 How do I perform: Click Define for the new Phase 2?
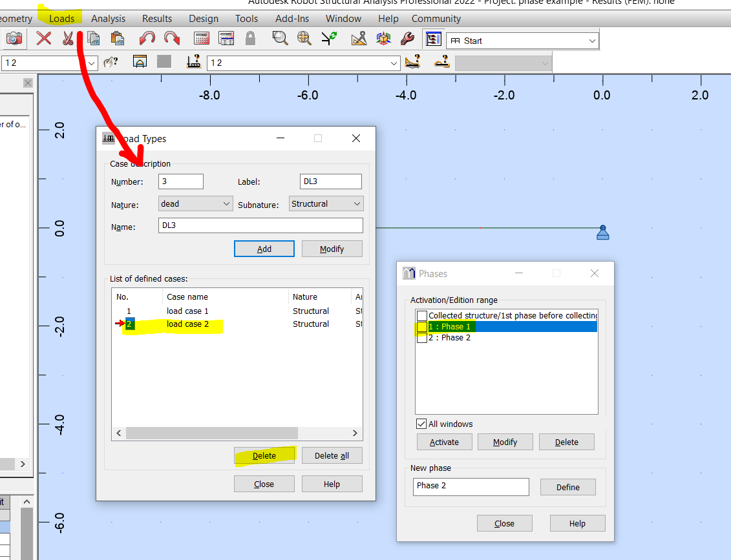pyautogui.click(x=567, y=487)
